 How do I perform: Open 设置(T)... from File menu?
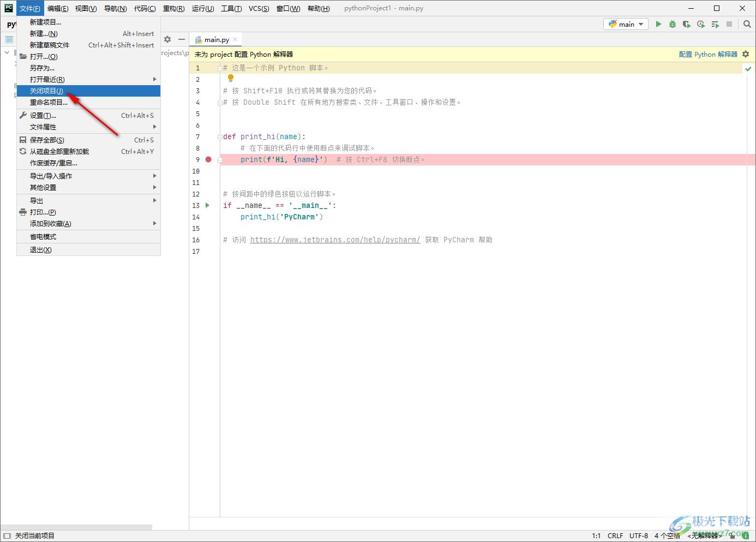coord(88,115)
